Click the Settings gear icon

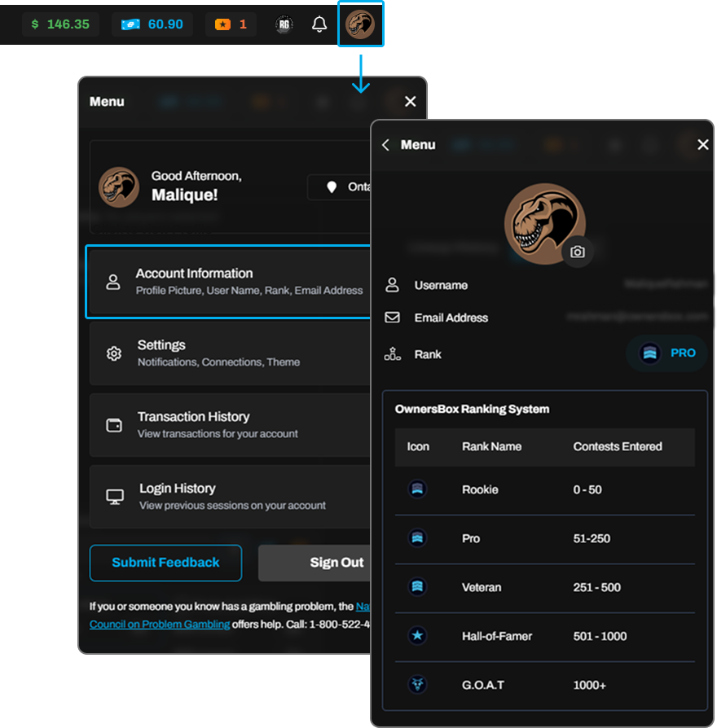click(x=114, y=353)
